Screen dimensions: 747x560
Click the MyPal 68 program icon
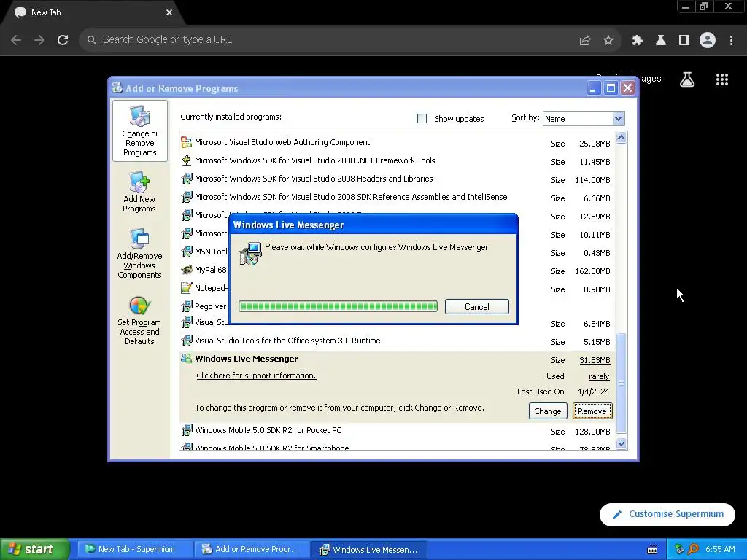click(x=186, y=270)
